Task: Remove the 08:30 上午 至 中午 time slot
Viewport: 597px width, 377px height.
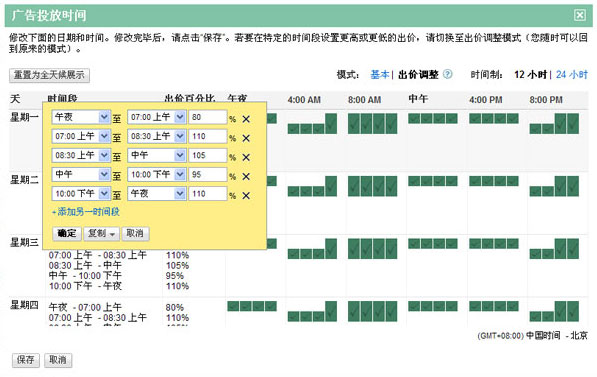Action: tap(246, 157)
